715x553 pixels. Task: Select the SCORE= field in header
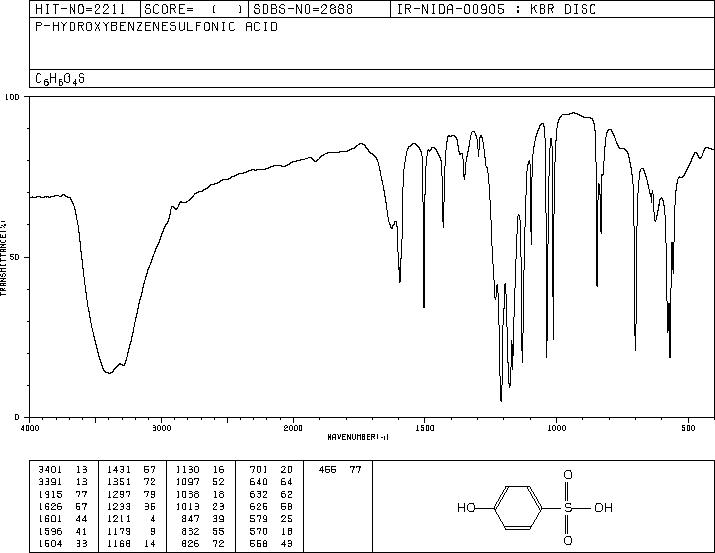[x=194, y=9]
